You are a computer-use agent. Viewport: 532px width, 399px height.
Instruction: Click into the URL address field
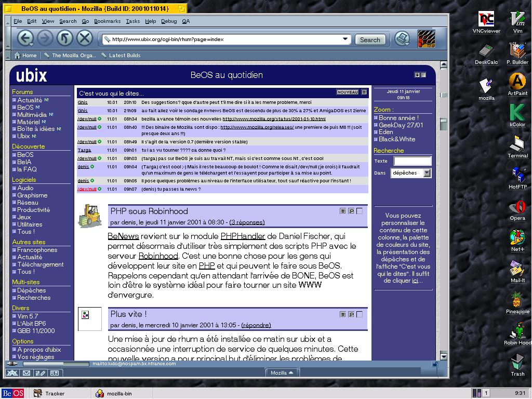pyautogui.click(x=226, y=39)
